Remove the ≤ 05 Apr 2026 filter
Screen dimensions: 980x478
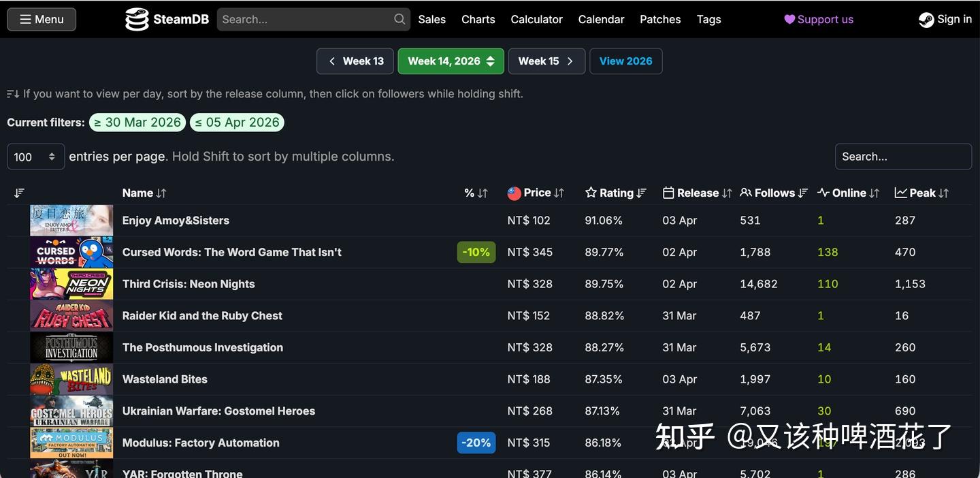click(237, 123)
